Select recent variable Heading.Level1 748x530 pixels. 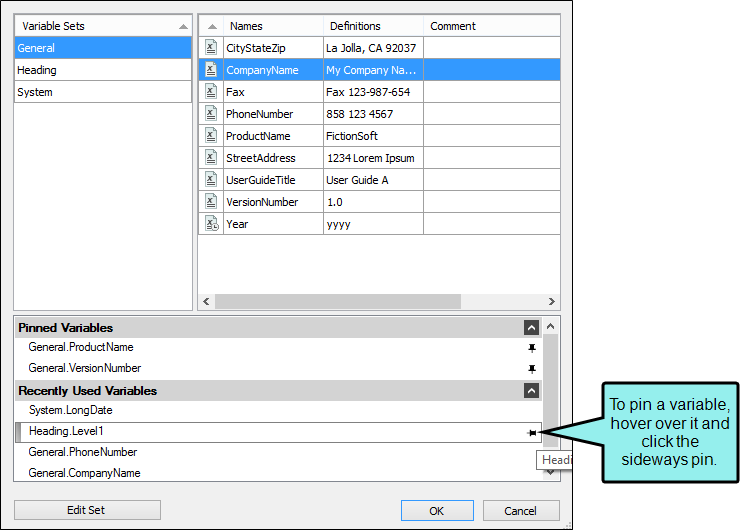279,432
